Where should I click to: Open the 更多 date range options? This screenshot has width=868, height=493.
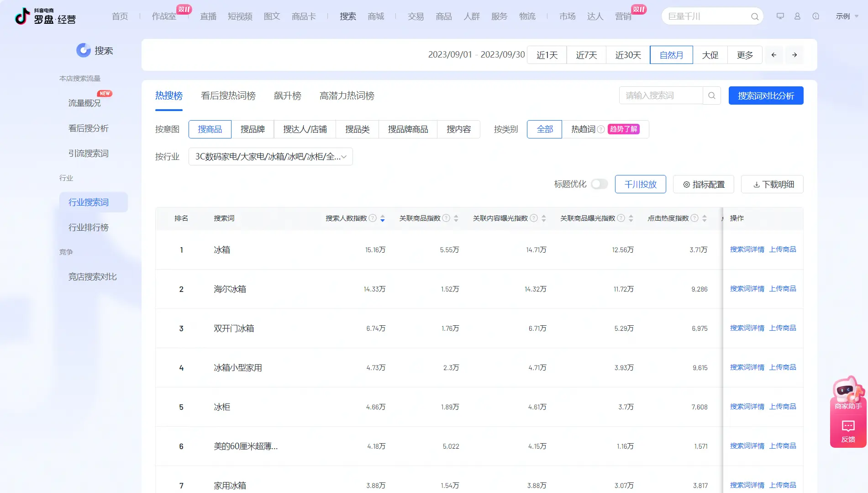744,55
